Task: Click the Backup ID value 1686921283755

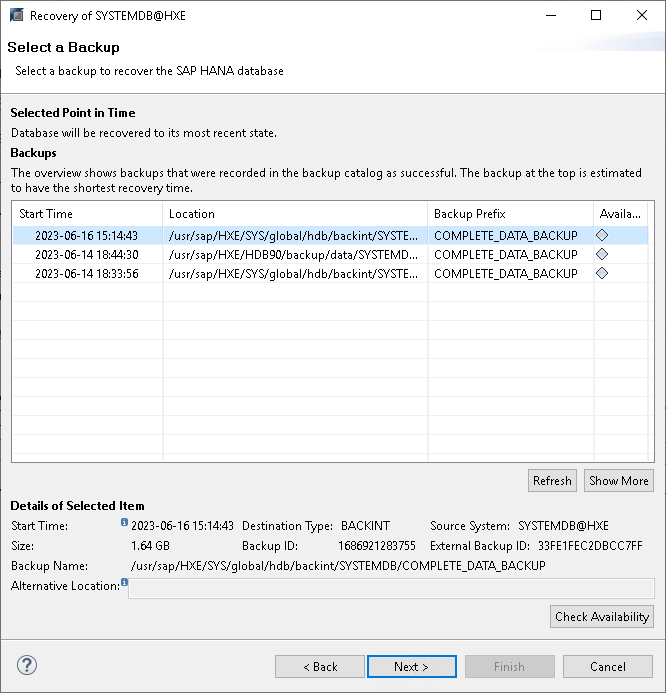Action: tap(377, 546)
